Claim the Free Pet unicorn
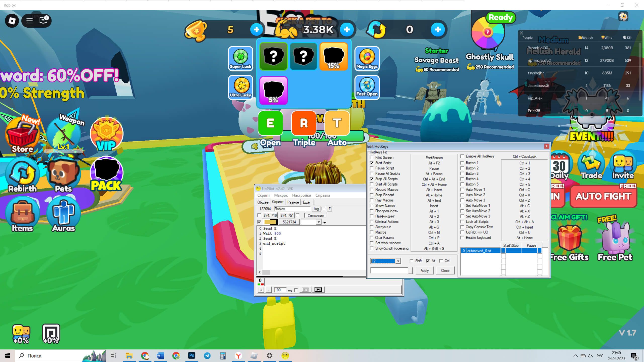The image size is (644, 362). coord(615,241)
